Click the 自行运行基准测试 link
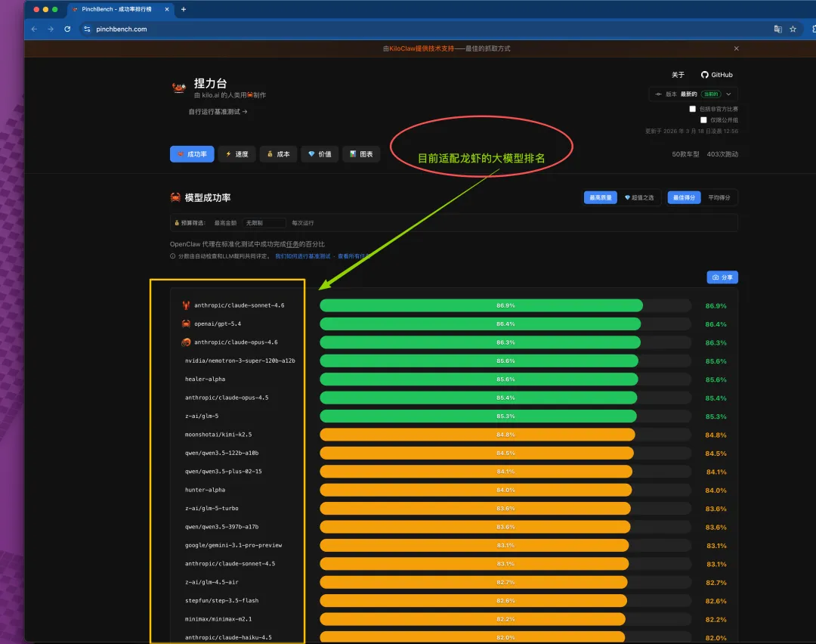816x644 pixels. pos(218,112)
